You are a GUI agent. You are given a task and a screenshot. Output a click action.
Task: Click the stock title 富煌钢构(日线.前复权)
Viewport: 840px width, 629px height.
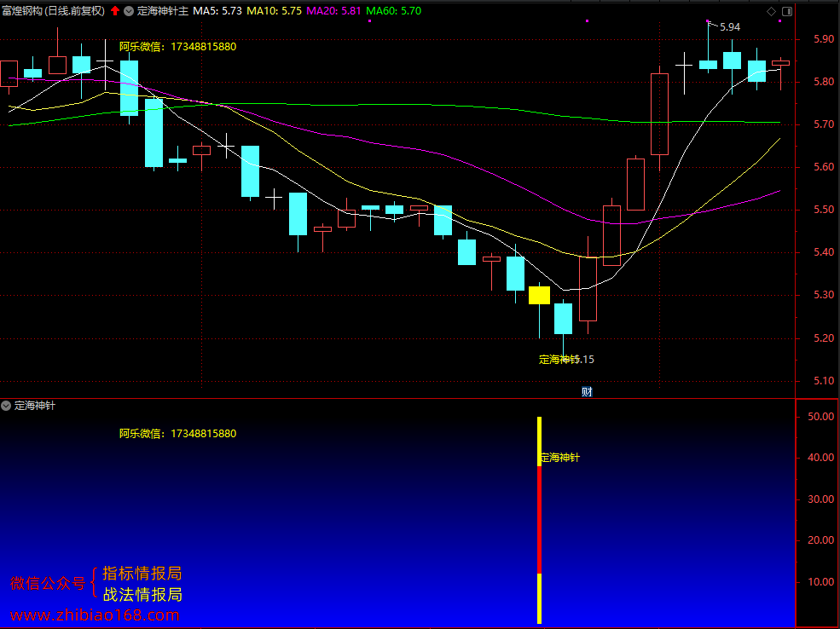coord(53,11)
